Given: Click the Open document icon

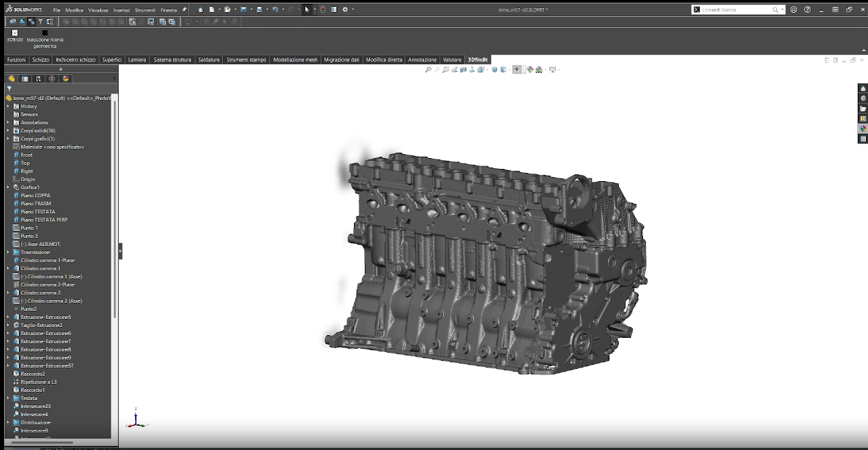Looking at the screenshot, I should pyautogui.click(x=228, y=9).
